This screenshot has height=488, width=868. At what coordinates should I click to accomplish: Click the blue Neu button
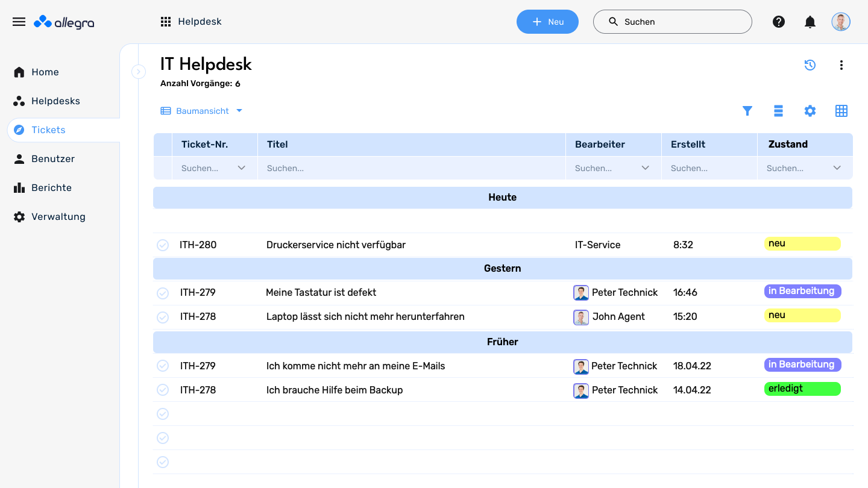pyautogui.click(x=547, y=22)
